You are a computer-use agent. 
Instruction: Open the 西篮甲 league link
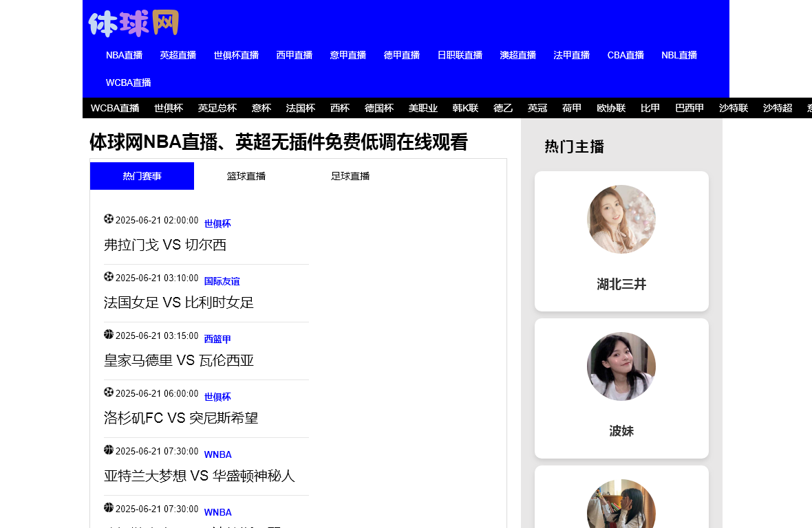point(216,339)
